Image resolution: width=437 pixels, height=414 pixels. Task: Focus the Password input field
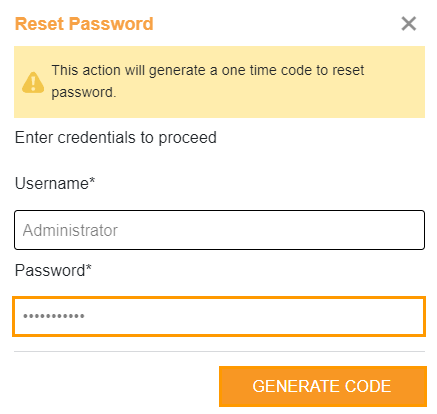click(219, 316)
